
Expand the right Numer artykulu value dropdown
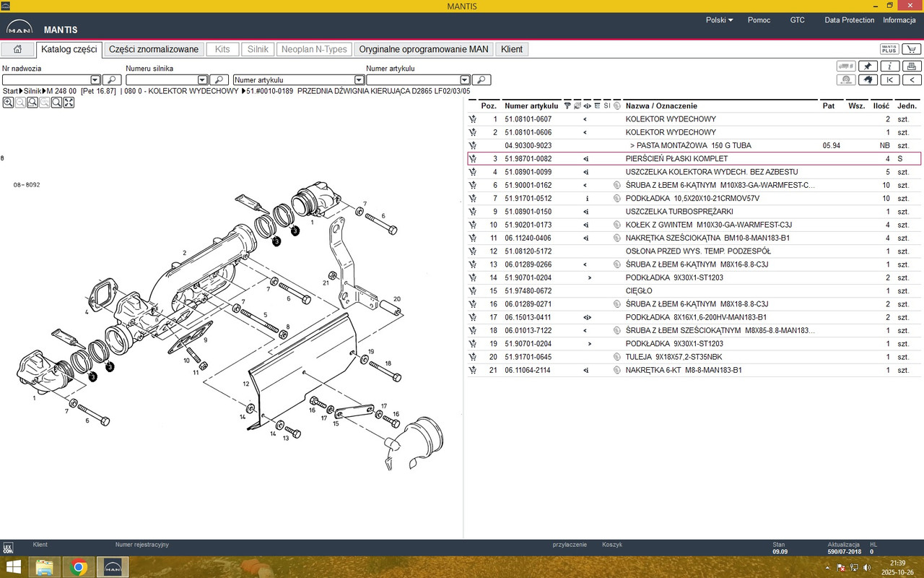(465, 79)
